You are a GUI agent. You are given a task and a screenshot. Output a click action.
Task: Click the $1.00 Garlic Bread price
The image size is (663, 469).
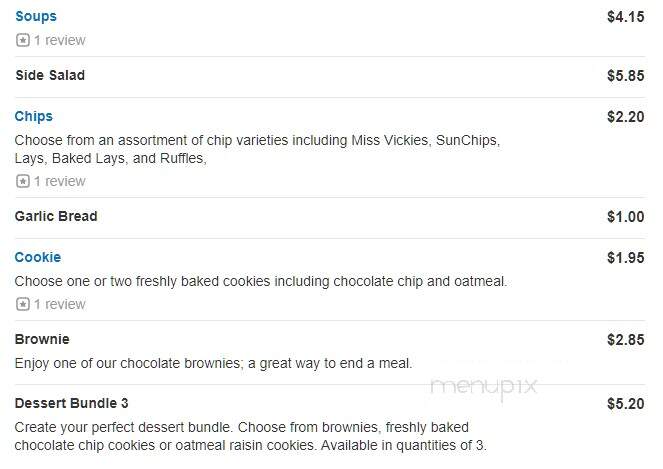[626, 217]
